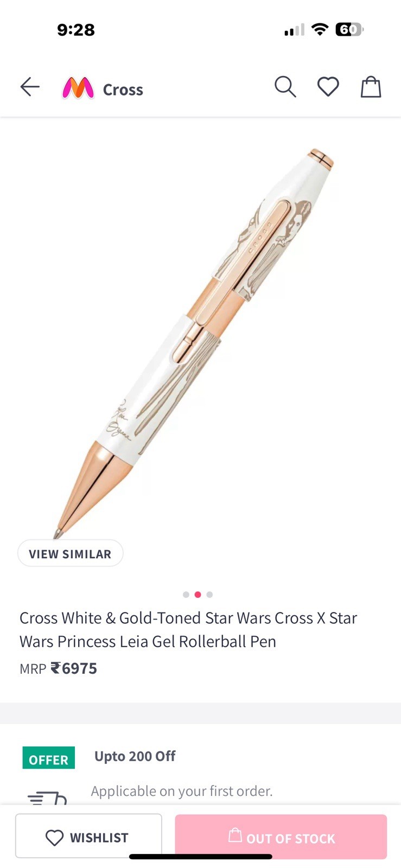Click the View Similar button

coord(71,553)
